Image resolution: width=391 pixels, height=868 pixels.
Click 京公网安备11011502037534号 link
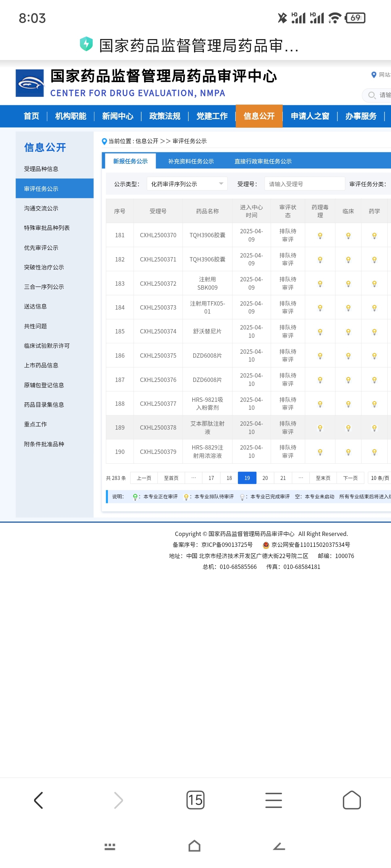(311, 545)
